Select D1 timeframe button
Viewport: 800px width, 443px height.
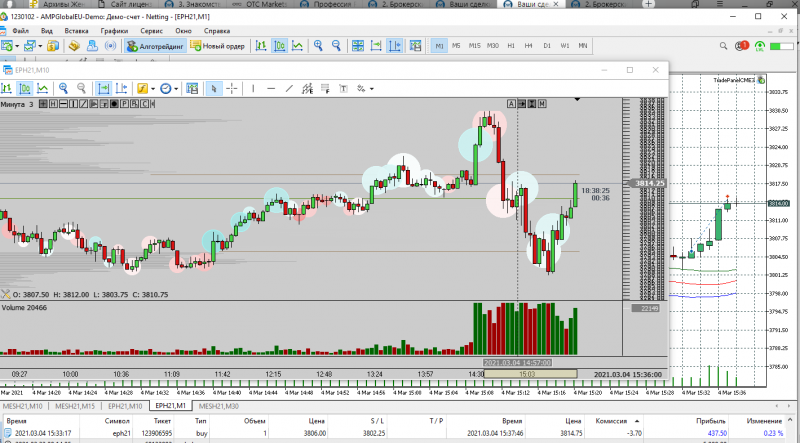tap(547, 46)
